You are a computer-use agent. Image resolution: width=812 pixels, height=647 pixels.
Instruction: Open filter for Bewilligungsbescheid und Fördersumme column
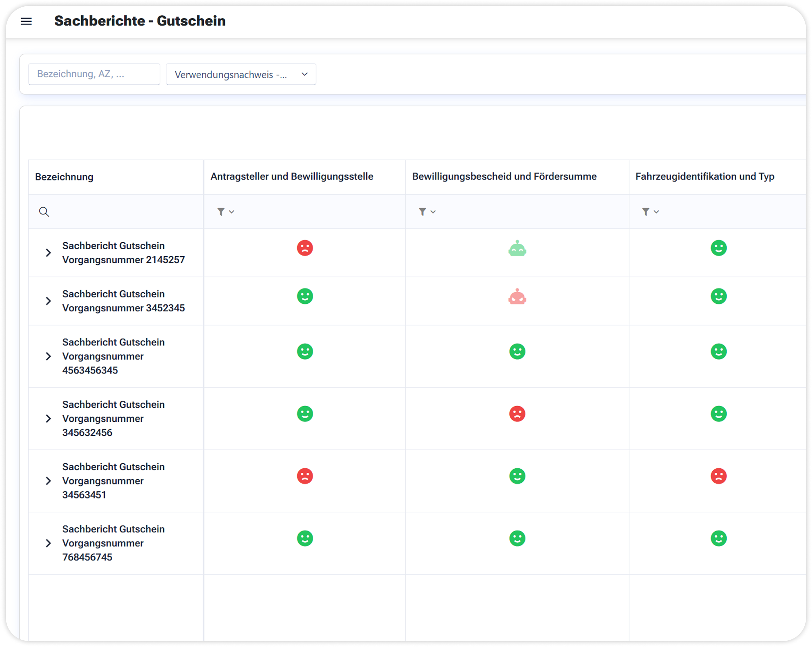point(427,211)
